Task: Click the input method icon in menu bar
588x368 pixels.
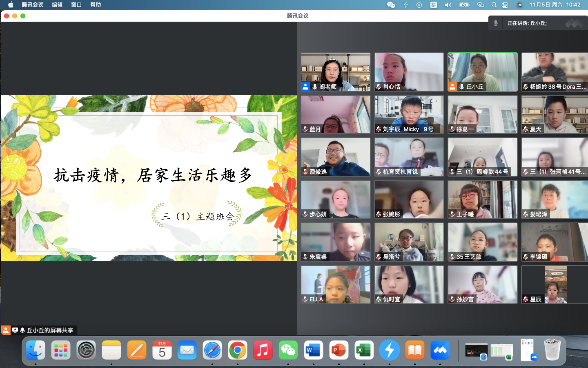Action: 434,5
